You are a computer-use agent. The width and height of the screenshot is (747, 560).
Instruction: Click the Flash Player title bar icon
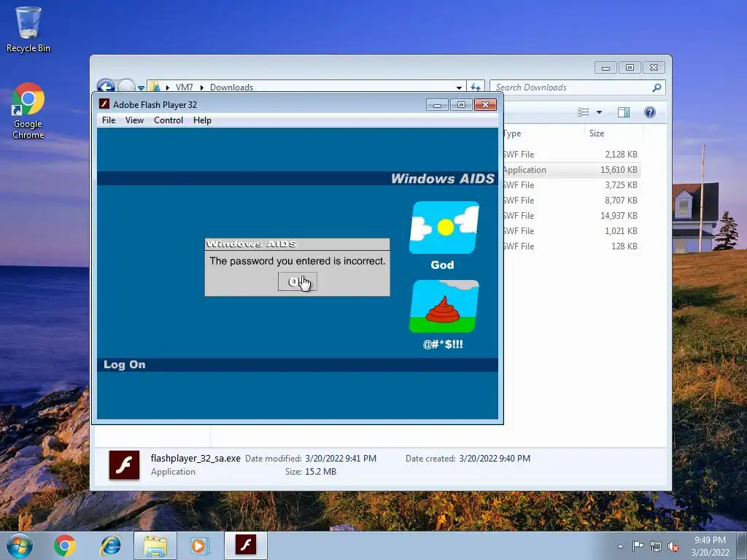[104, 104]
